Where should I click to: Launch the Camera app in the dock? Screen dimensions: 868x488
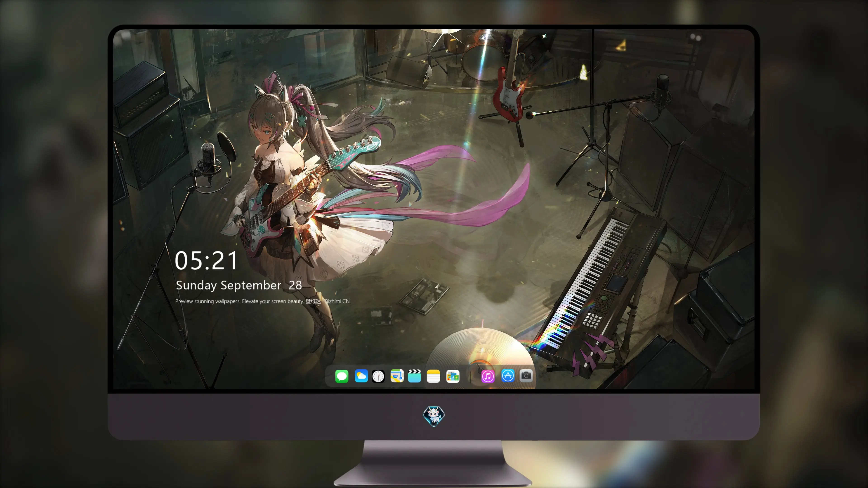[x=526, y=376]
